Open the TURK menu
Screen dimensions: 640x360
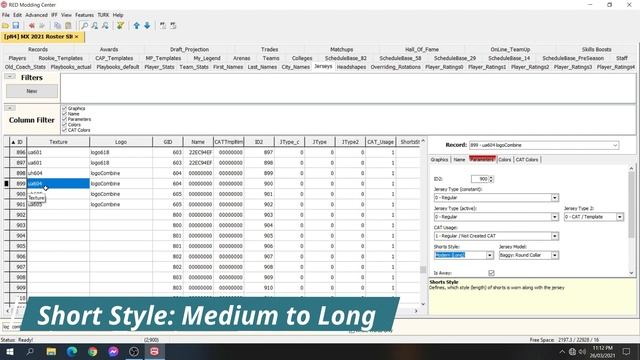click(x=103, y=15)
